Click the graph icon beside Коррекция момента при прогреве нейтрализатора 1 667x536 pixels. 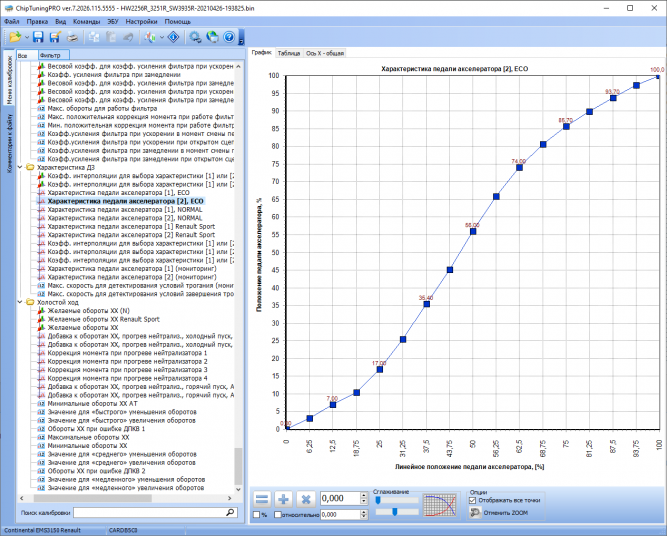pyautogui.click(x=41, y=353)
